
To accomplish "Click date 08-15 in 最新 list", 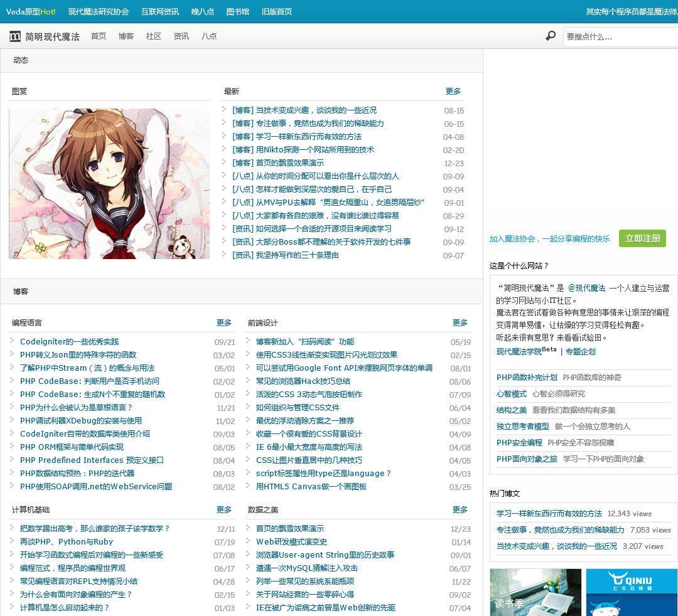I will tap(454, 110).
